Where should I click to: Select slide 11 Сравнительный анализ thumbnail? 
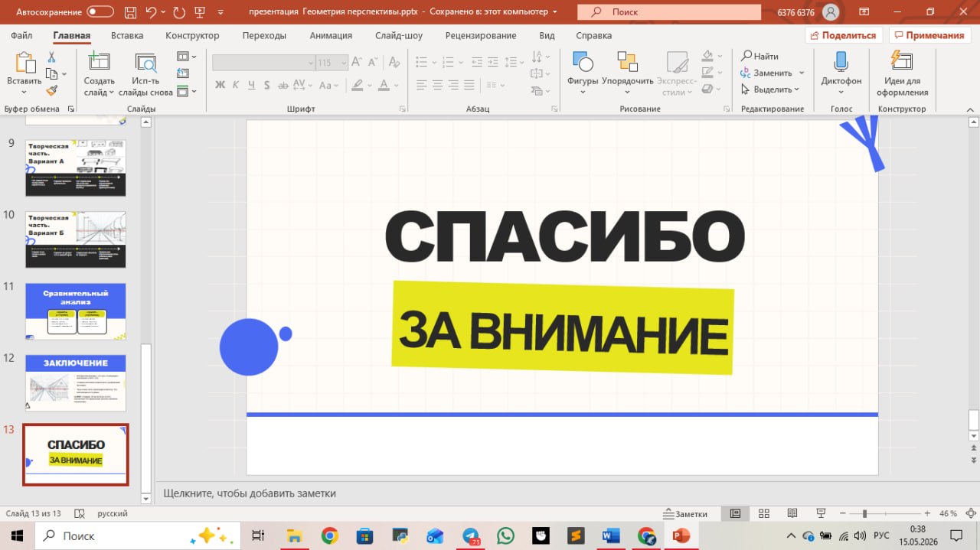[x=75, y=311]
